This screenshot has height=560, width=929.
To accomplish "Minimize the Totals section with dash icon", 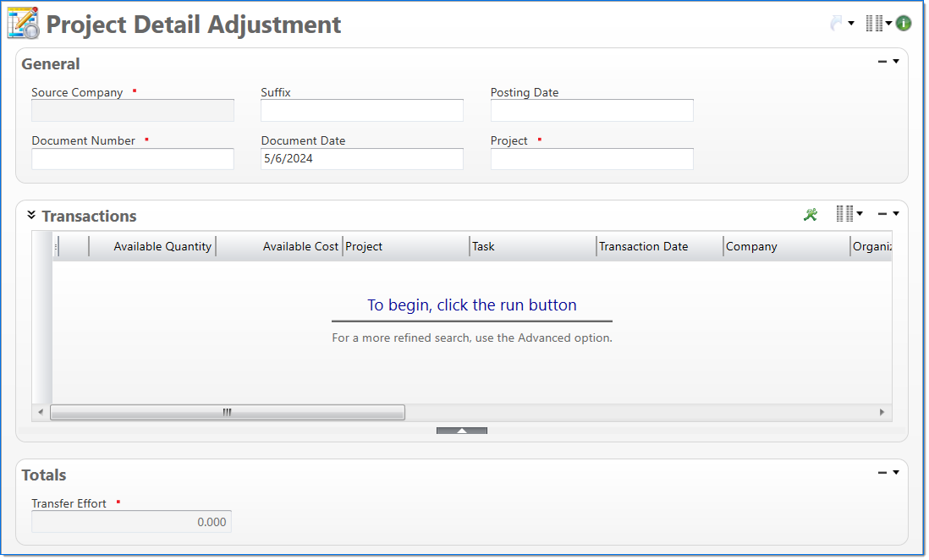I will tap(882, 473).
